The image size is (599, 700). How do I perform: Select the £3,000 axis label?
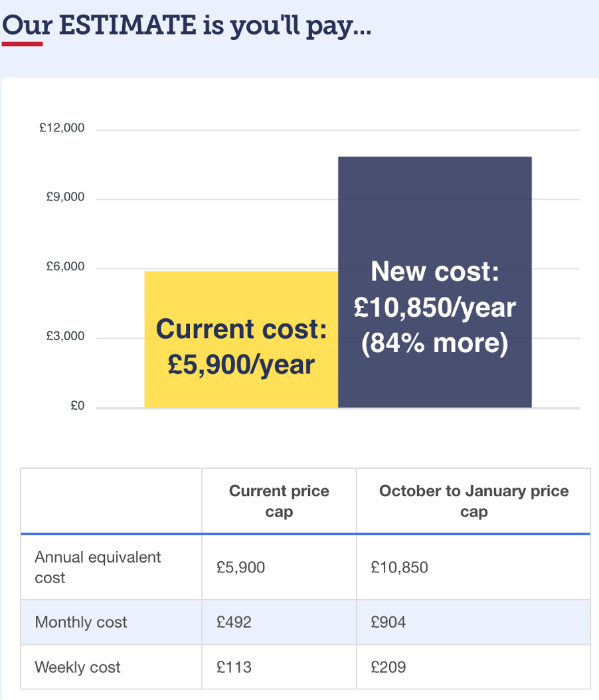[65, 335]
